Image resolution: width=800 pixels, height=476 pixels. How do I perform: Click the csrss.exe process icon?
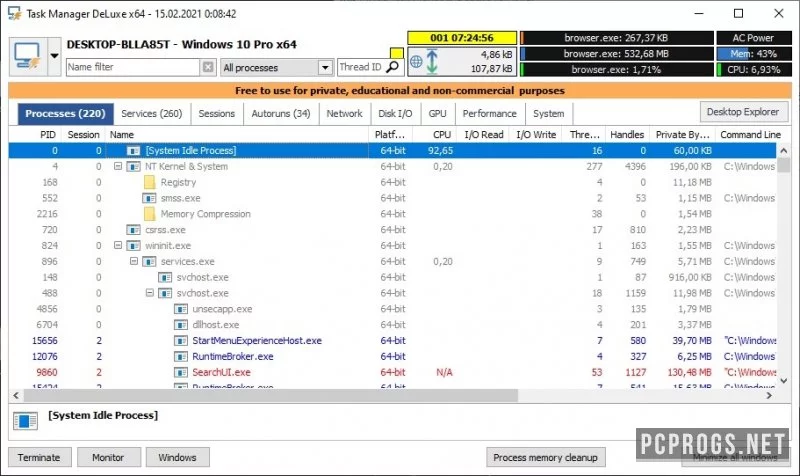pos(134,230)
